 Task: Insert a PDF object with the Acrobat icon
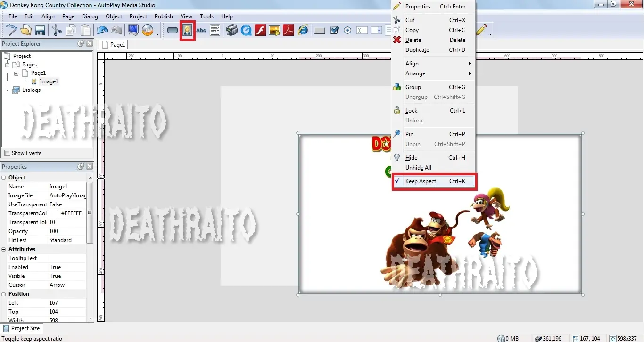click(x=289, y=31)
